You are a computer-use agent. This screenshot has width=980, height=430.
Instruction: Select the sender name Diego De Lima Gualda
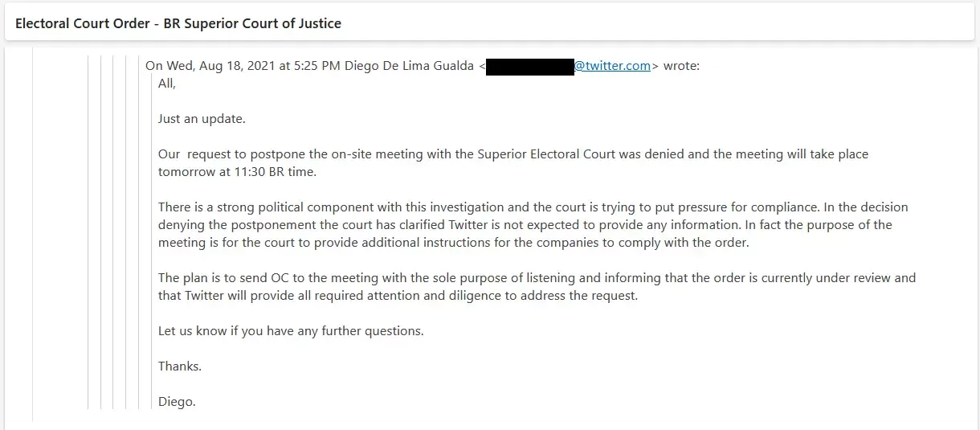(409, 66)
